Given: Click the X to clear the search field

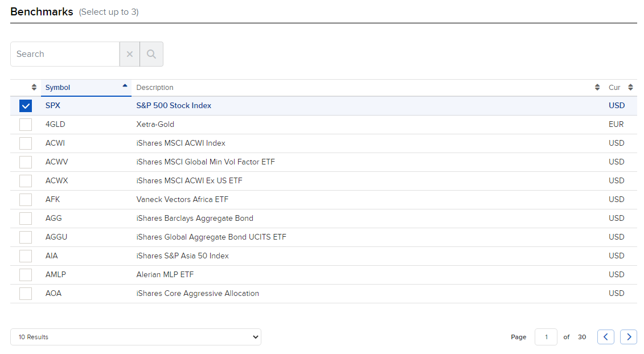Looking at the screenshot, I should click(129, 53).
